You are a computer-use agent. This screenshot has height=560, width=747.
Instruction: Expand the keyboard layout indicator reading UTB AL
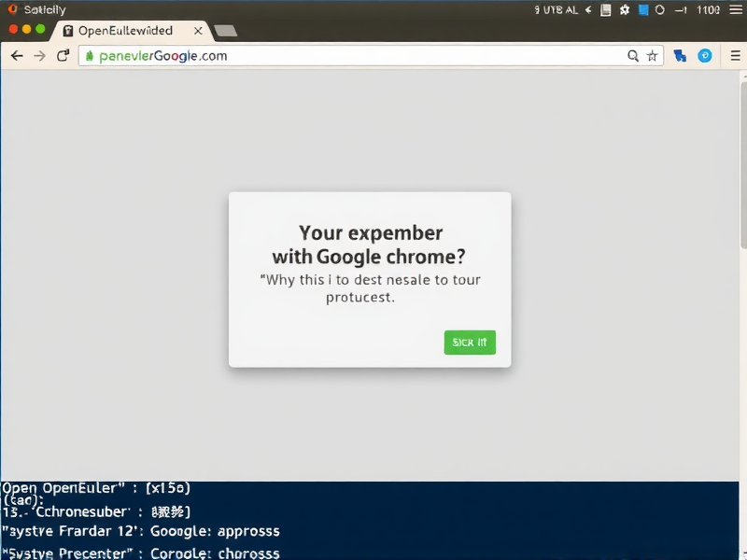[556, 9]
